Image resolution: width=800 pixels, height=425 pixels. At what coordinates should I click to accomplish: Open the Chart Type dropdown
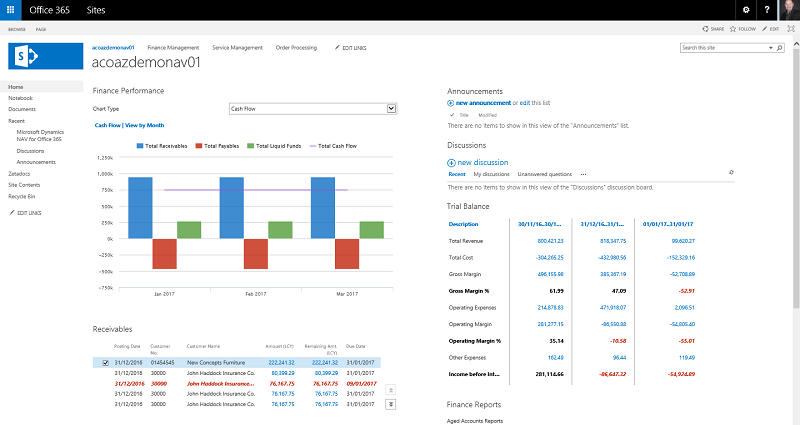[x=391, y=108]
